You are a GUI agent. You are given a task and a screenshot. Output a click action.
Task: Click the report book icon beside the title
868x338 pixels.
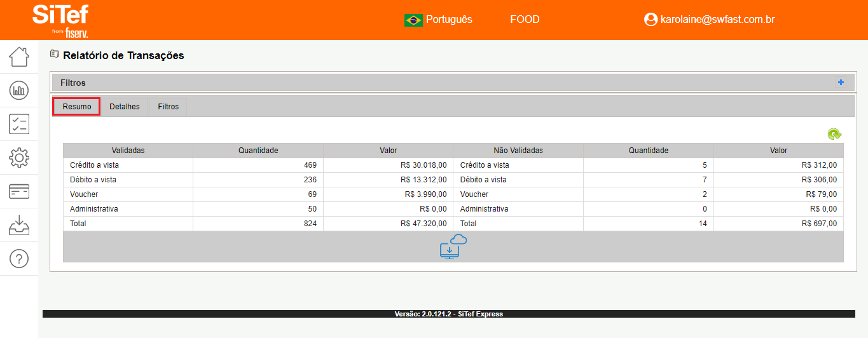(55, 55)
